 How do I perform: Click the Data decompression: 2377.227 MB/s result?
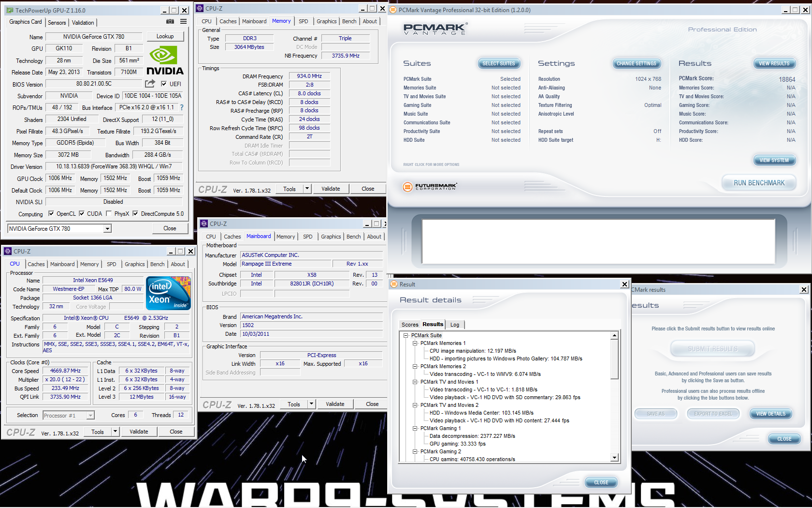click(x=472, y=436)
